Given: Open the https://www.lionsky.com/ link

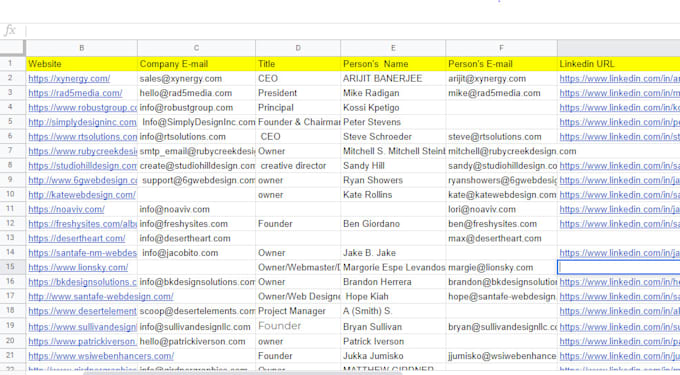Looking at the screenshot, I should tap(78, 267).
